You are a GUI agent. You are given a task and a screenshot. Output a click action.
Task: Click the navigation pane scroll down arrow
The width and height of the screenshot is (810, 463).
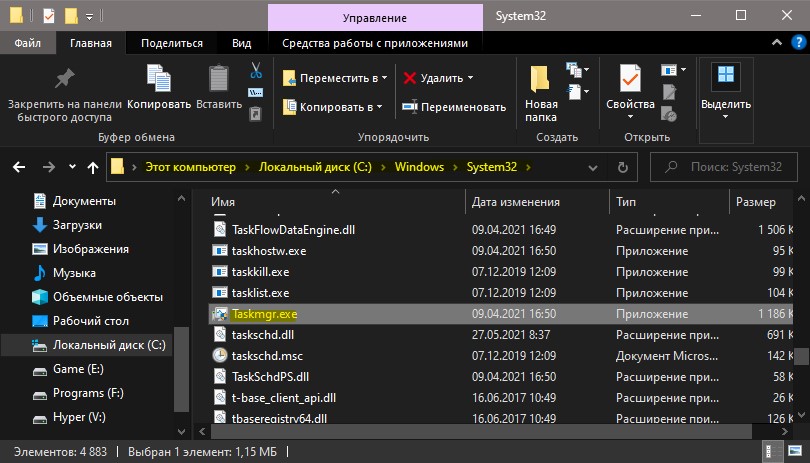click(181, 431)
